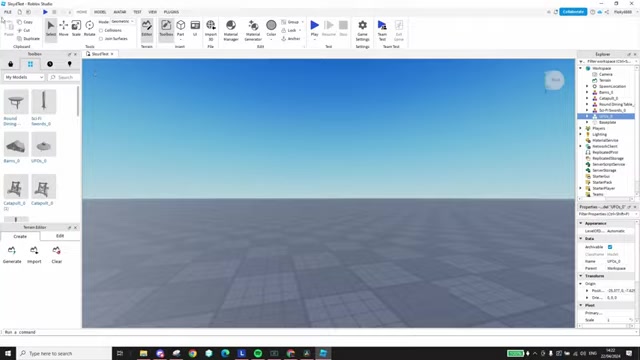Collapse the Appearance properties section
The height and width of the screenshot is (360, 640).
click(581, 223)
